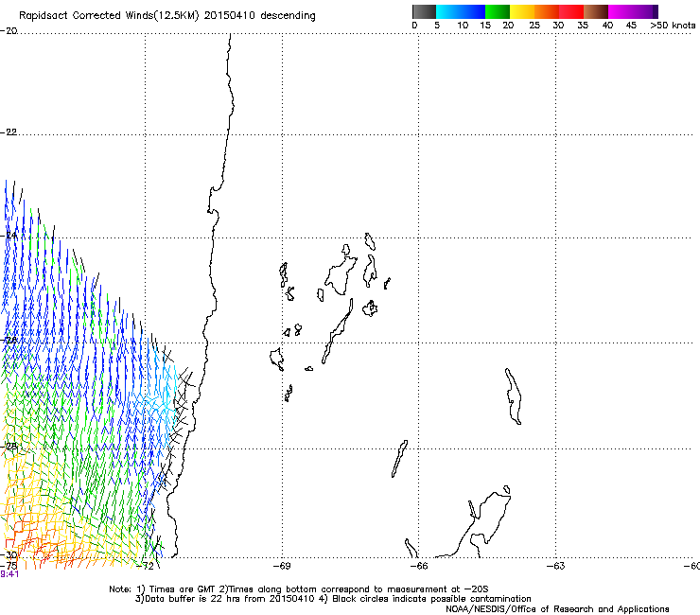Click the legend label '40'

[607, 26]
